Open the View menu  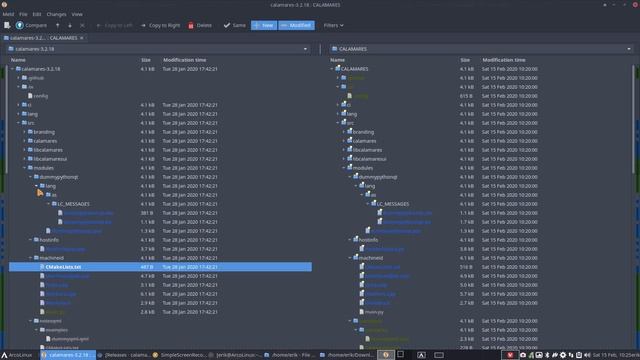pyautogui.click(x=77, y=14)
